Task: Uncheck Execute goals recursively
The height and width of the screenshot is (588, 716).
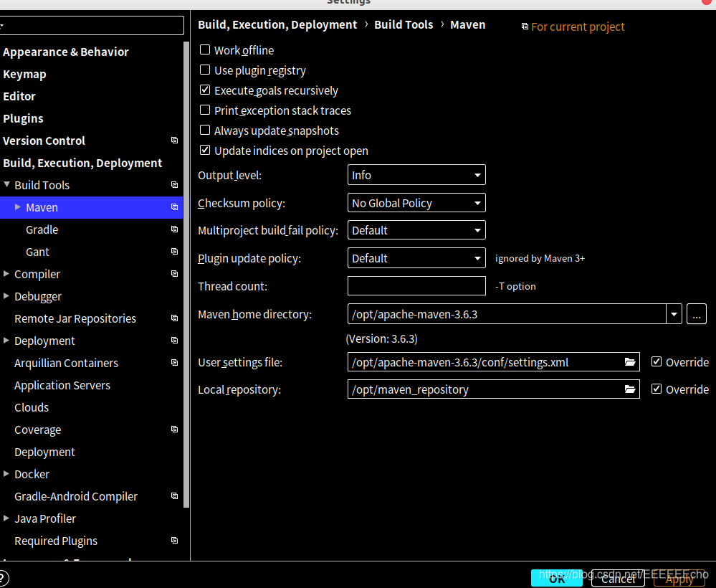Action: click(205, 90)
